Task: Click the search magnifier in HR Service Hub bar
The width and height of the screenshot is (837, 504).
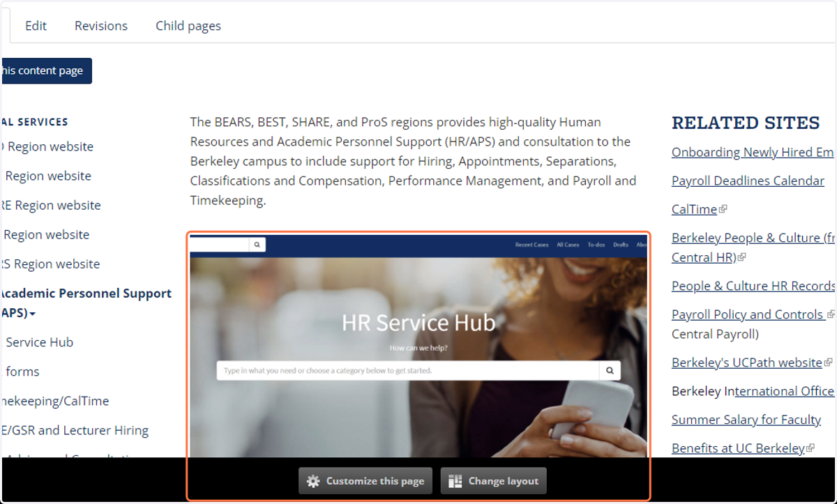Action: [610, 371]
